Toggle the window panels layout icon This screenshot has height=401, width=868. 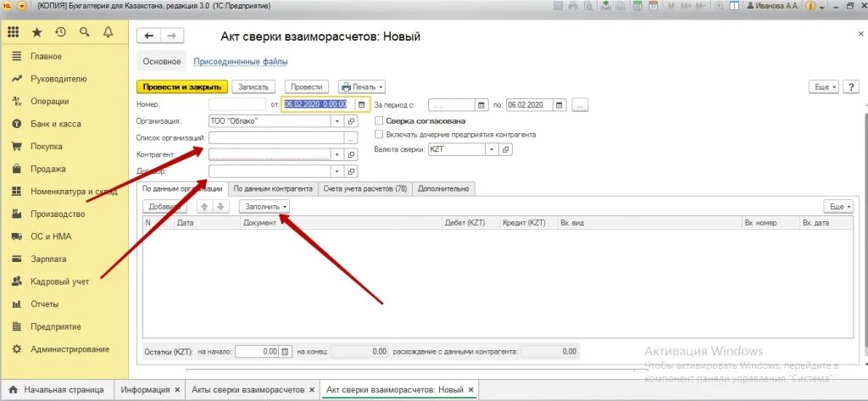click(735, 7)
